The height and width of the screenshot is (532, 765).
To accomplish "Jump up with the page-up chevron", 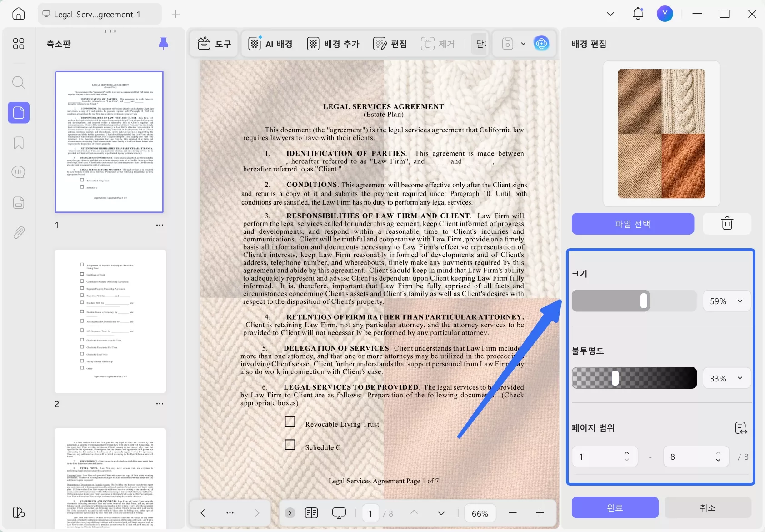I will (x=414, y=513).
